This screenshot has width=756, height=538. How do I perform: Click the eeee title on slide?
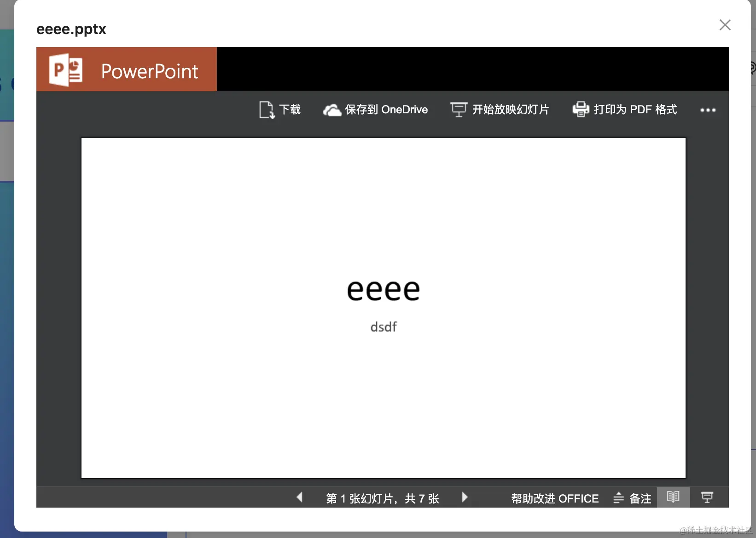[384, 290]
